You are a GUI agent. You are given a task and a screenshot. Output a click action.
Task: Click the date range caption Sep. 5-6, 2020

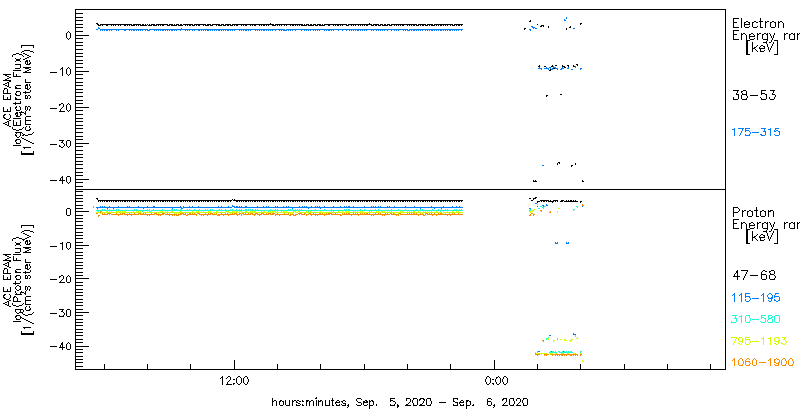point(399,401)
